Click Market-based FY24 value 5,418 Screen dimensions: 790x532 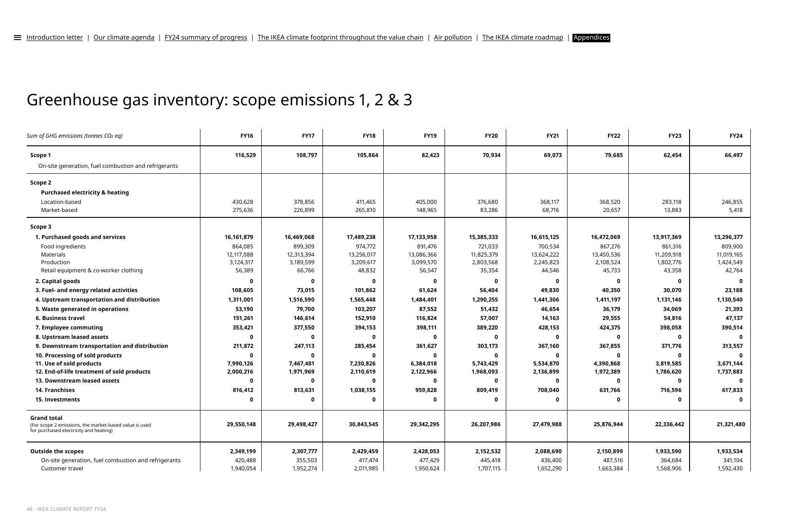pos(735,210)
